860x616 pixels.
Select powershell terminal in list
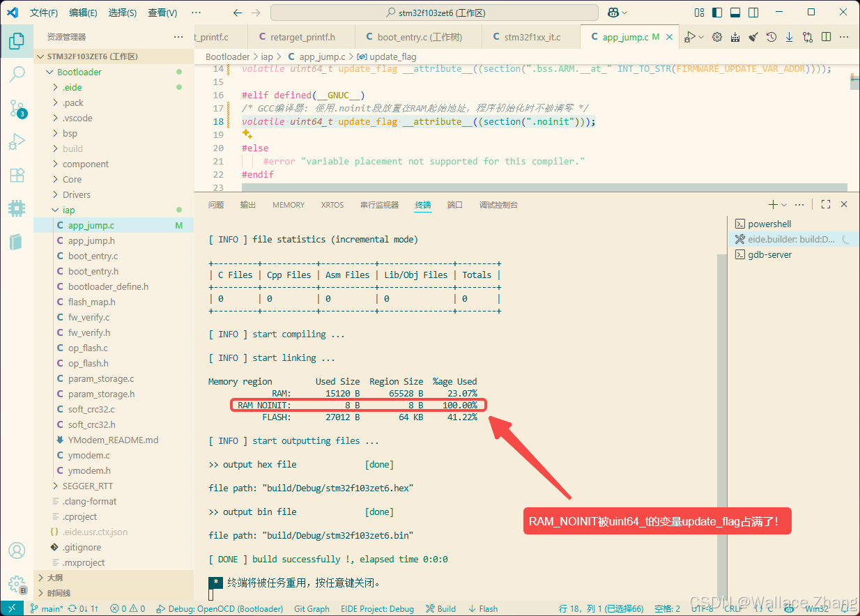coord(794,224)
